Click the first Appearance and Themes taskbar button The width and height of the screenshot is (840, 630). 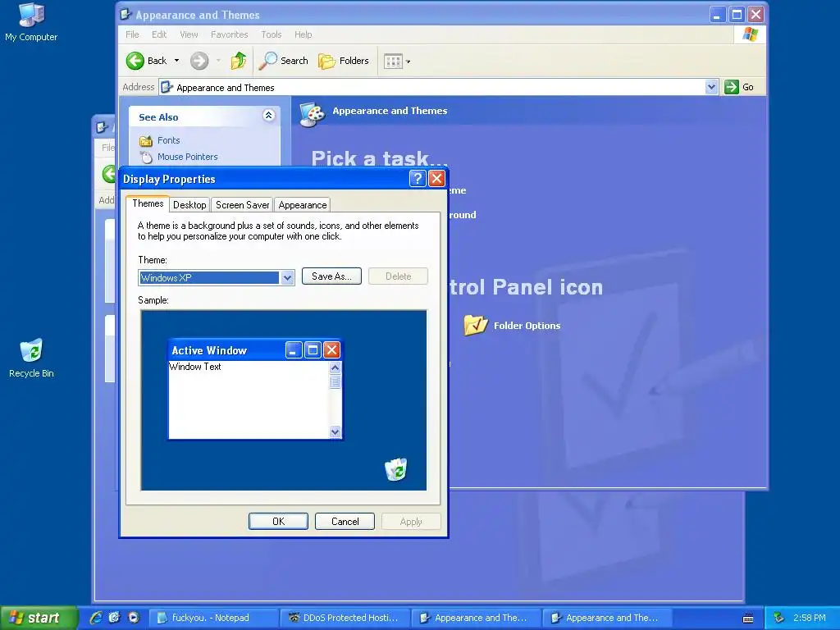coord(476,618)
